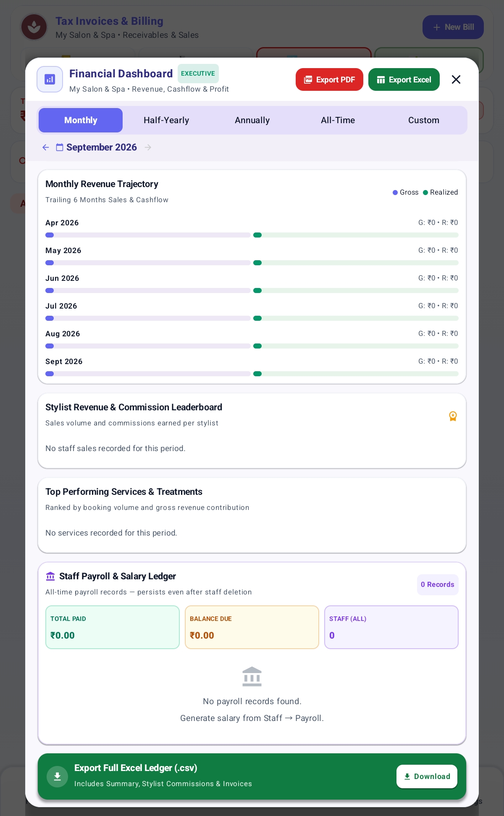Click the salon logo in background page header
Image resolution: width=504 pixels, height=816 pixels.
34,27
